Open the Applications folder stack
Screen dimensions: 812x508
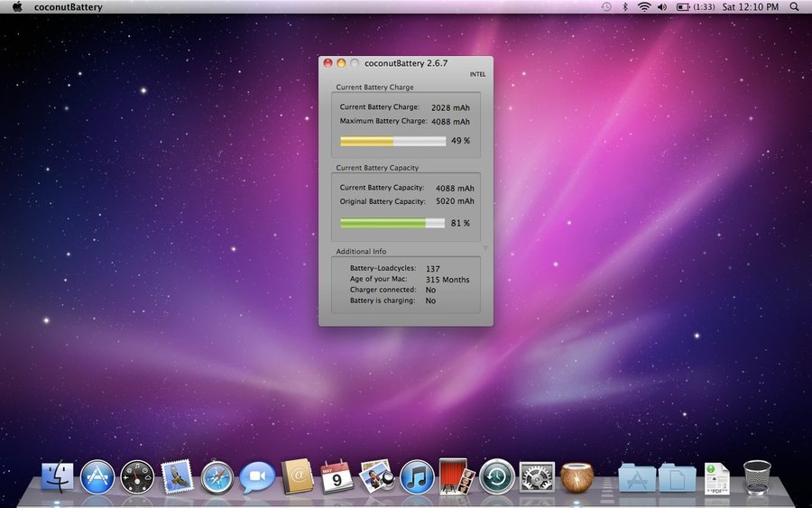pyautogui.click(x=636, y=478)
